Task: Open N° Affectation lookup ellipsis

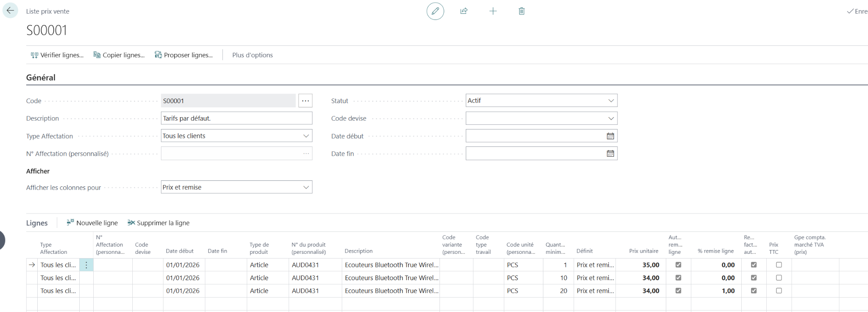Action: pyautogui.click(x=306, y=154)
